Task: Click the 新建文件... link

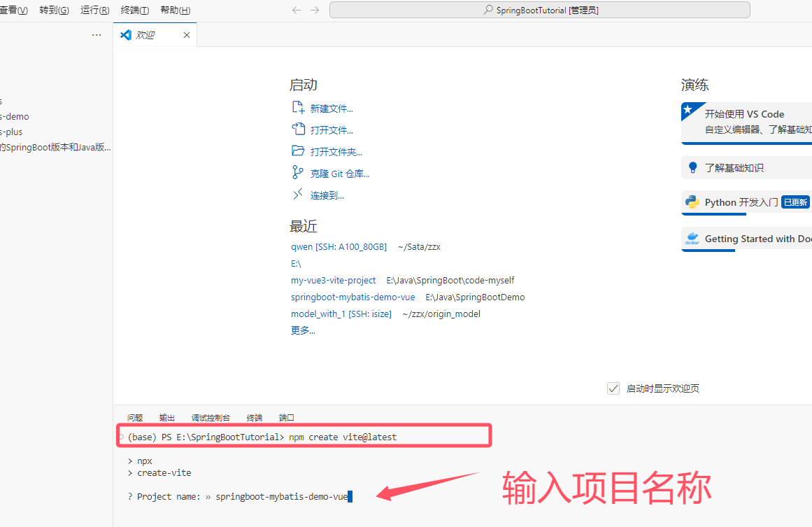Action: (x=332, y=108)
